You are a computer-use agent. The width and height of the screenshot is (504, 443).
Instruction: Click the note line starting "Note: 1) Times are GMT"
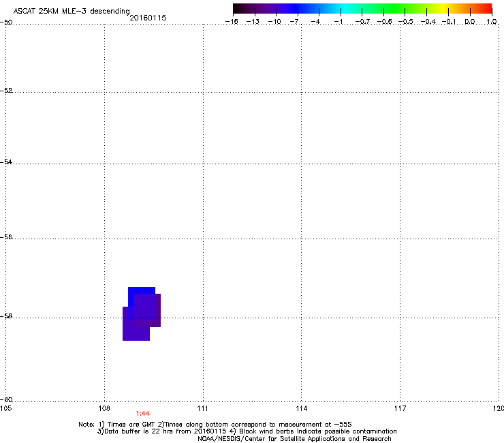click(215, 425)
